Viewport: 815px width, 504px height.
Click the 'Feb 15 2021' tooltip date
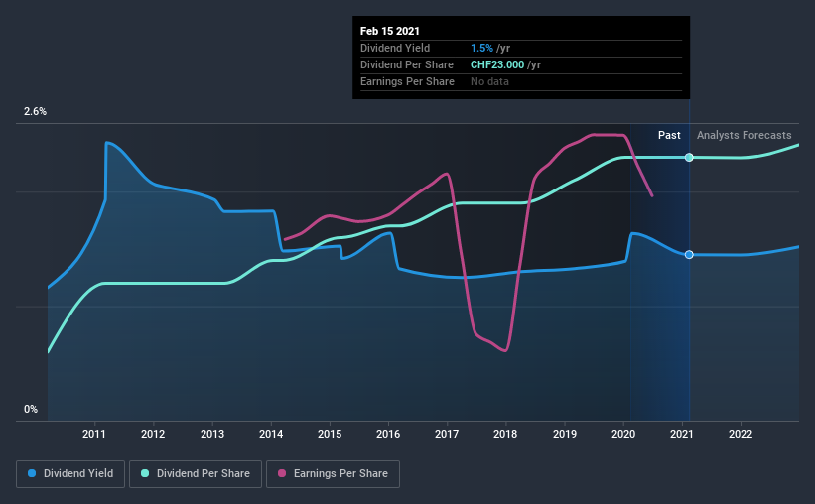point(390,31)
